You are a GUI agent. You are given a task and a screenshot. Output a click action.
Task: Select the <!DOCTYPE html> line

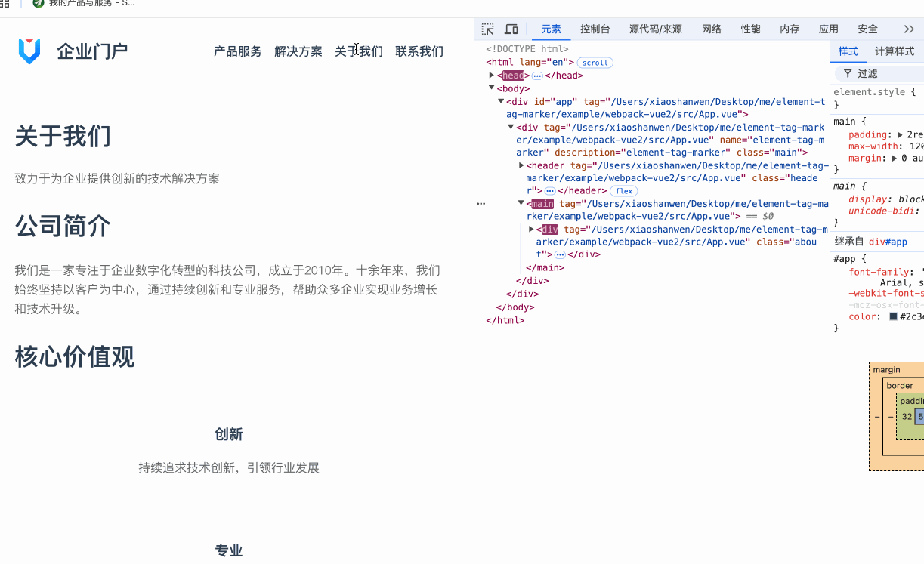pyautogui.click(x=527, y=49)
